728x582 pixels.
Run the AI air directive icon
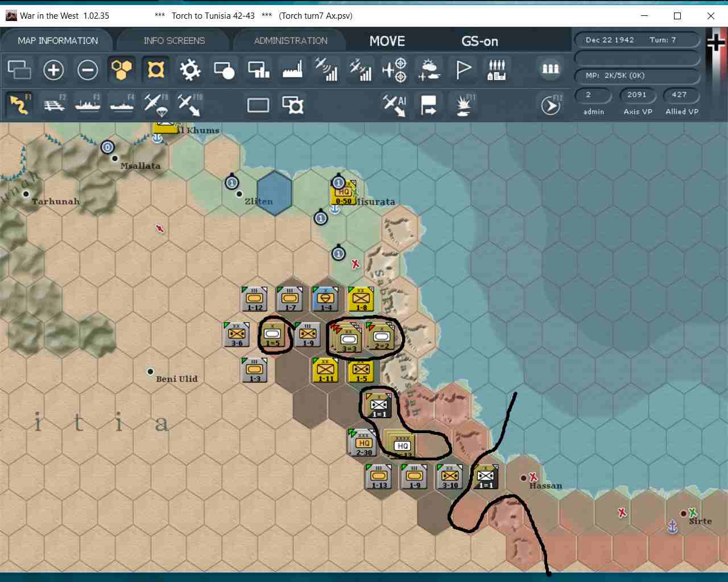pyautogui.click(x=395, y=105)
